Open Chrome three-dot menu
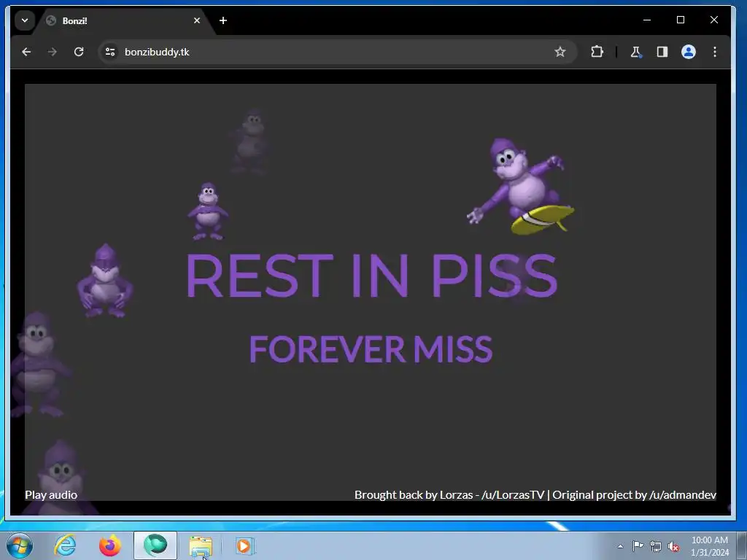This screenshot has height=560, width=747. click(715, 52)
